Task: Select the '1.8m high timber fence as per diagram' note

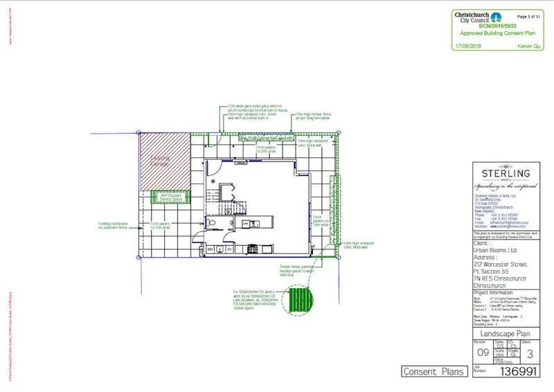Action: (313, 116)
